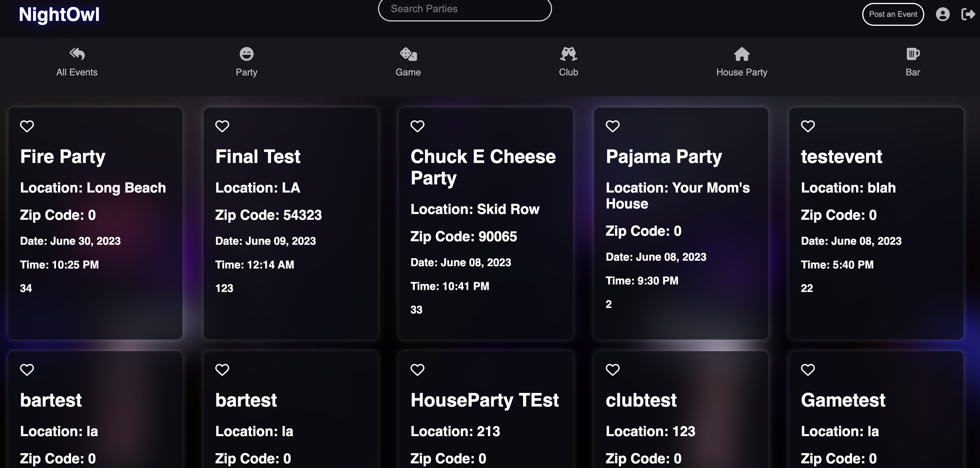This screenshot has width=980, height=468.
Task: Favorite the Fire Party event
Action: 27,126
